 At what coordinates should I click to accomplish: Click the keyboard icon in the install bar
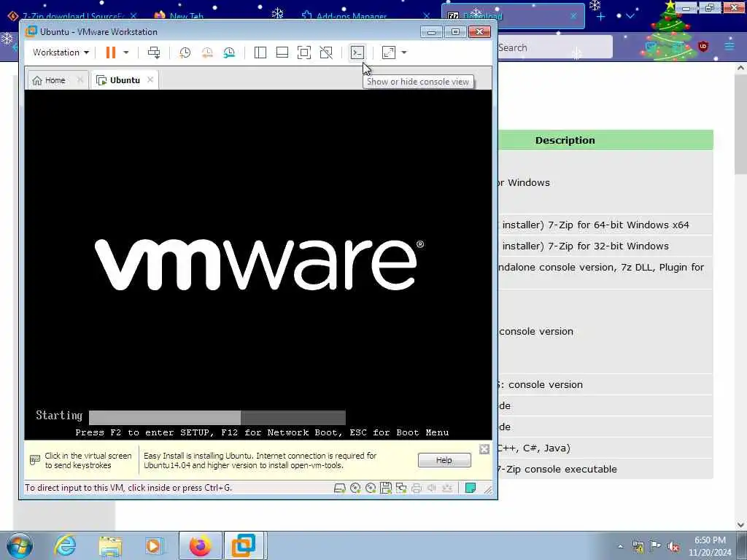pyautogui.click(x=35, y=460)
